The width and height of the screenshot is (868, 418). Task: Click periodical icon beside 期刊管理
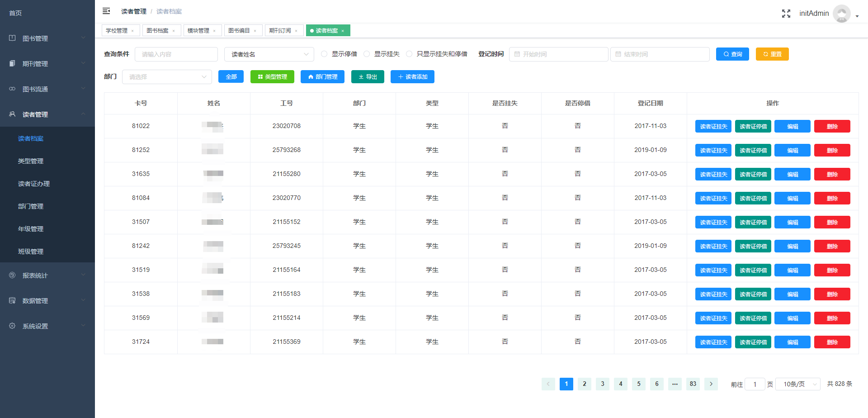pyautogui.click(x=12, y=63)
